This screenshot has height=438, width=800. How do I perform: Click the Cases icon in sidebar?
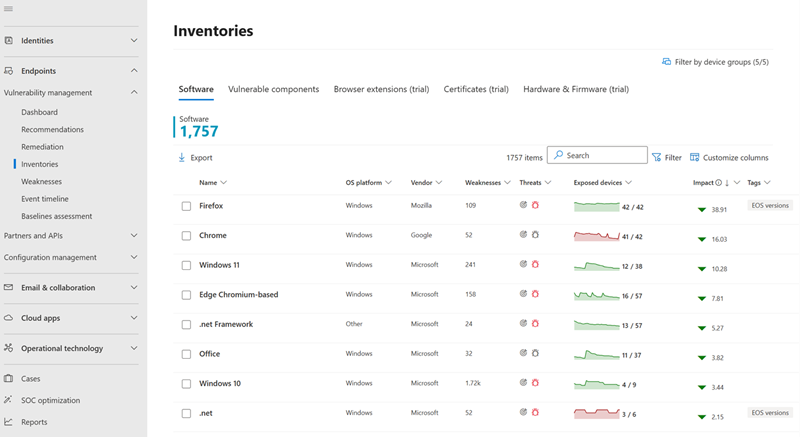[x=9, y=379]
